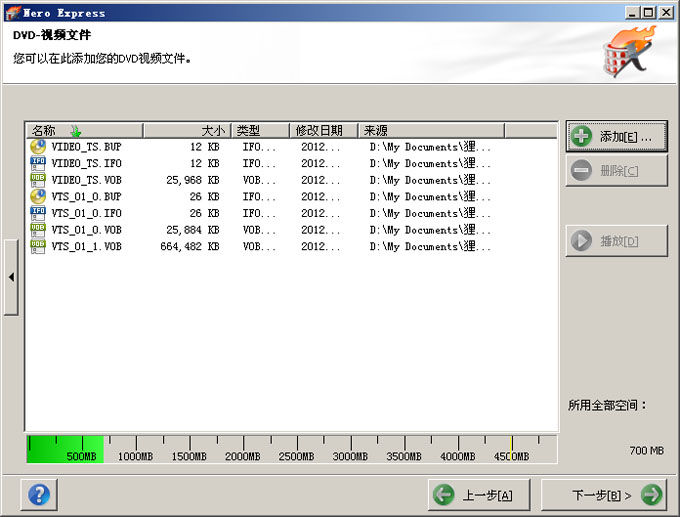Select the file VIDEO_TS.BUP
Viewport: 680px width, 517px height.
(86, 147)
